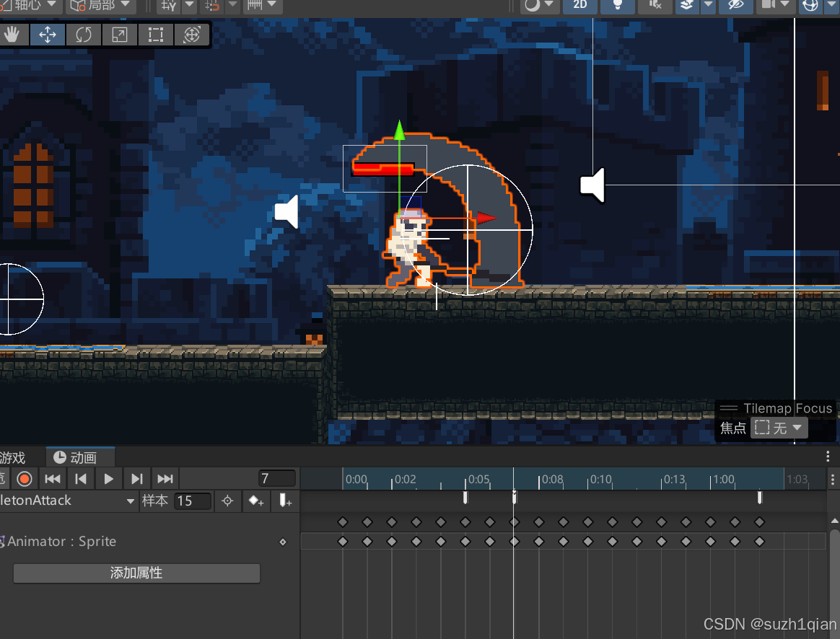Toggle hidden objects visibility eye
The image size is (840, 639).
pyautogui.click(x=737, y=5)
